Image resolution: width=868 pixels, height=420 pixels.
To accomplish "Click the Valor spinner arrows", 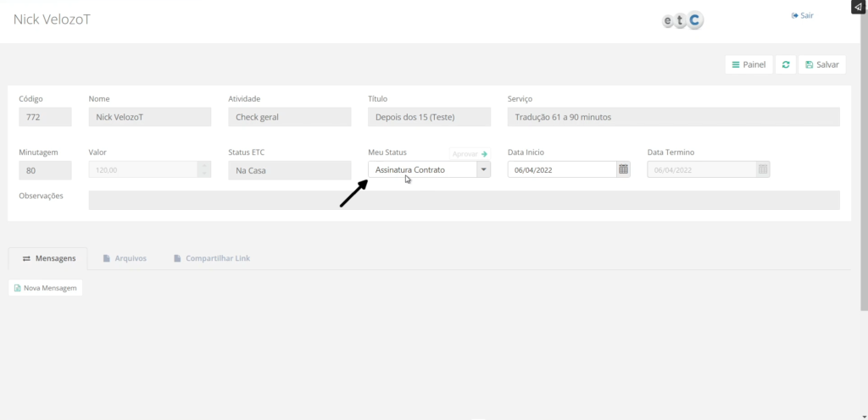I will (x=203, y=169).
